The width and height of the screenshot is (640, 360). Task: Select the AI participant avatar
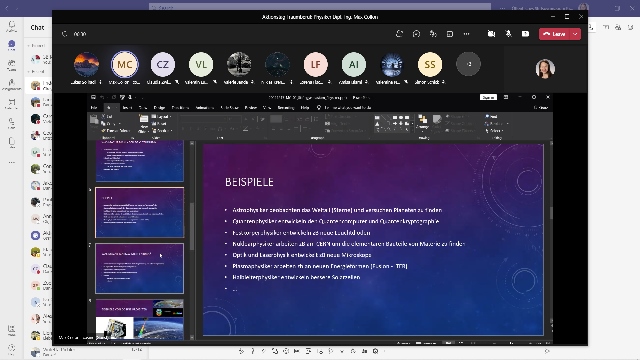[x=353, y=64]
